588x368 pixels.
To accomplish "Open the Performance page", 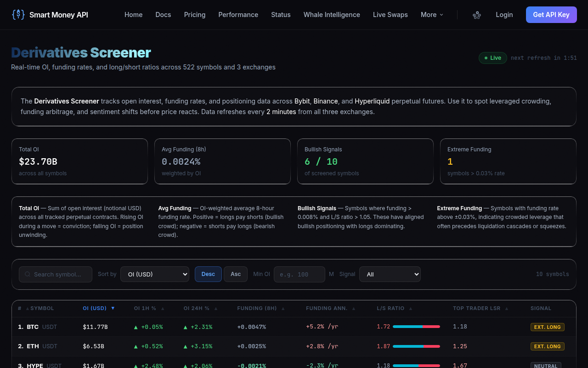I will tap(238, 15).
